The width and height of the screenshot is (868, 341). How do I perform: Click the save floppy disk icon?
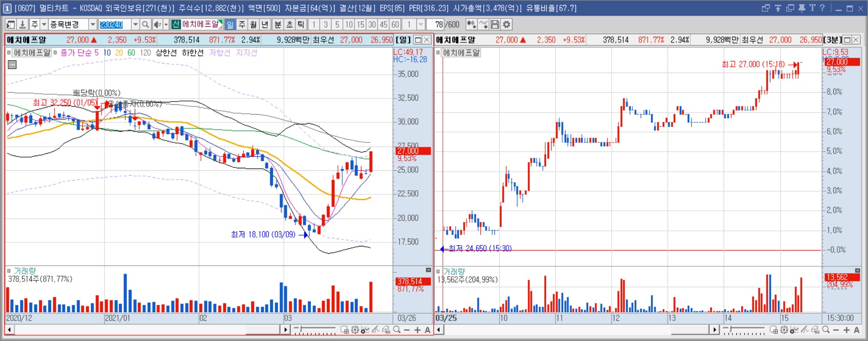pos(495,24)
